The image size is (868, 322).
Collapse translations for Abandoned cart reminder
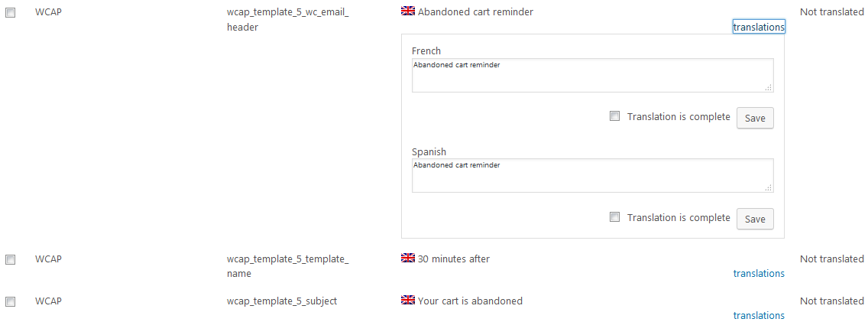click(x=758, y=27)
